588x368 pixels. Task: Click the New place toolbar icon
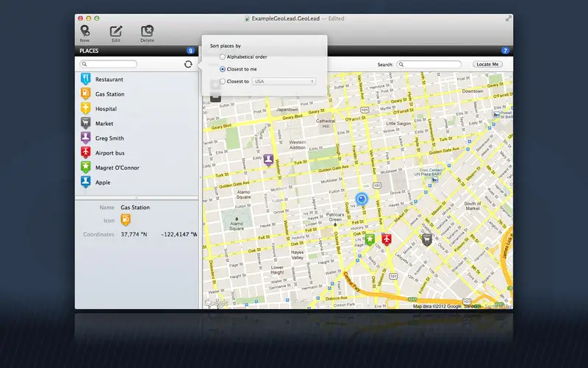point(85,33)
